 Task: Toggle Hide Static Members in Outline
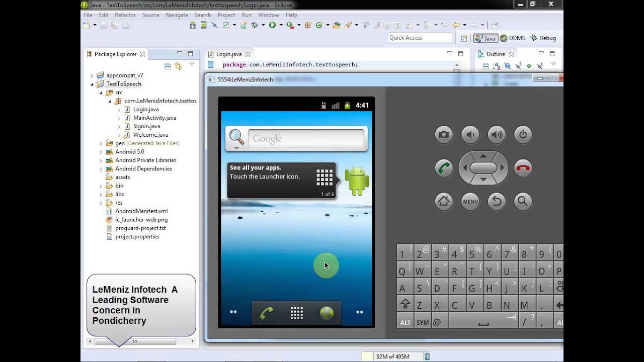[x=519, y=66]
